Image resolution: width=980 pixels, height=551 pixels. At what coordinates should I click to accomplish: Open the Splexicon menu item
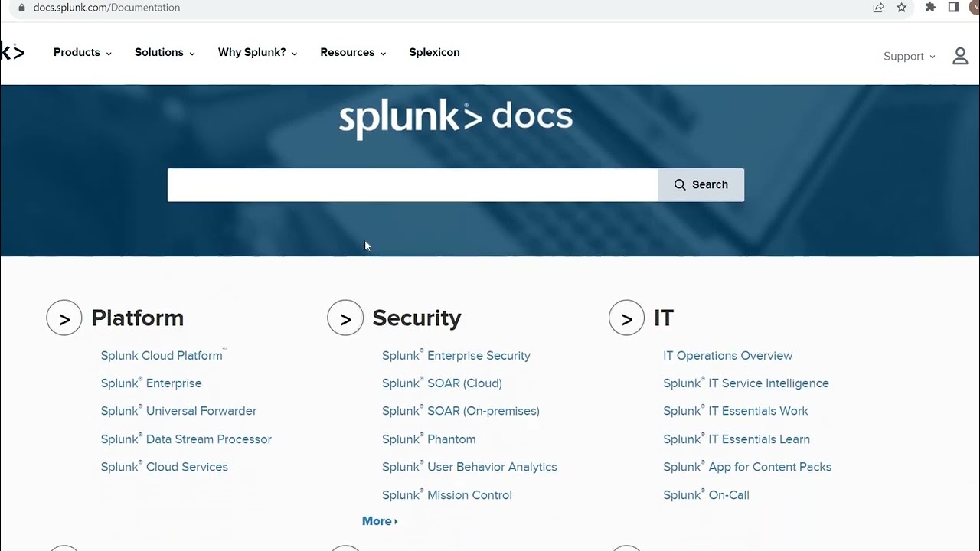coord(434,52)
